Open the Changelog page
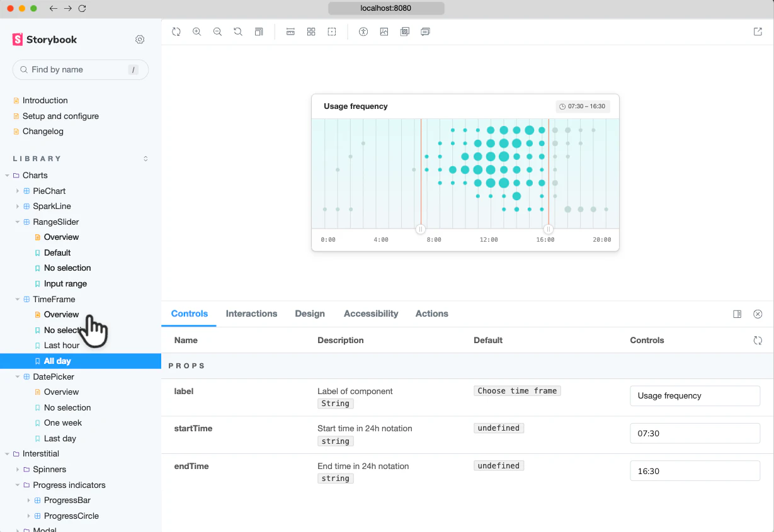The width and height of the screenshot is (774, 532). tap(43, 132)
